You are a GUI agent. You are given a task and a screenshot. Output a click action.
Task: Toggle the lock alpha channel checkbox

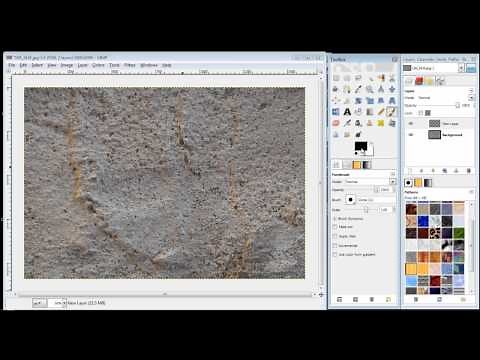point(421,113)
